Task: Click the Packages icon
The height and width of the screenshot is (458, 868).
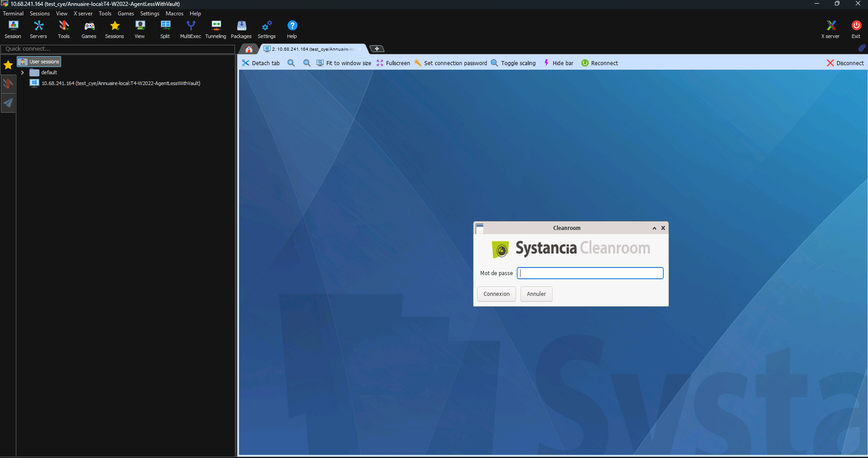Action: click(x=241, y=29)
